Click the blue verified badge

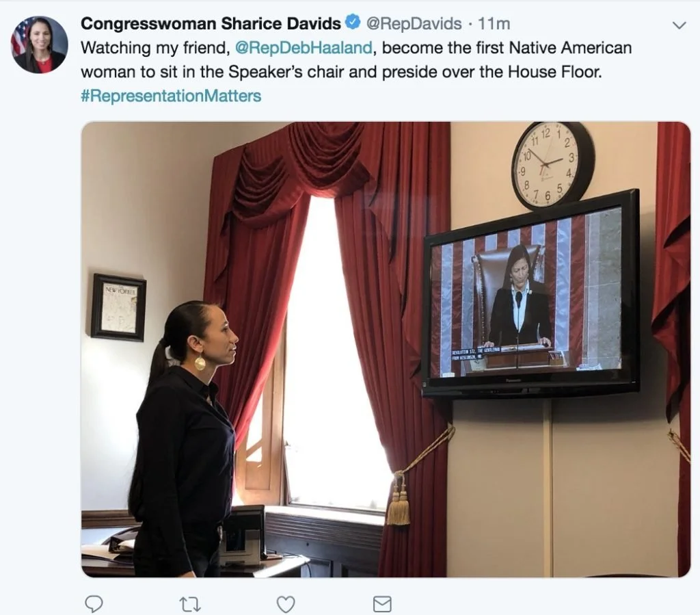tap(353, 22)
